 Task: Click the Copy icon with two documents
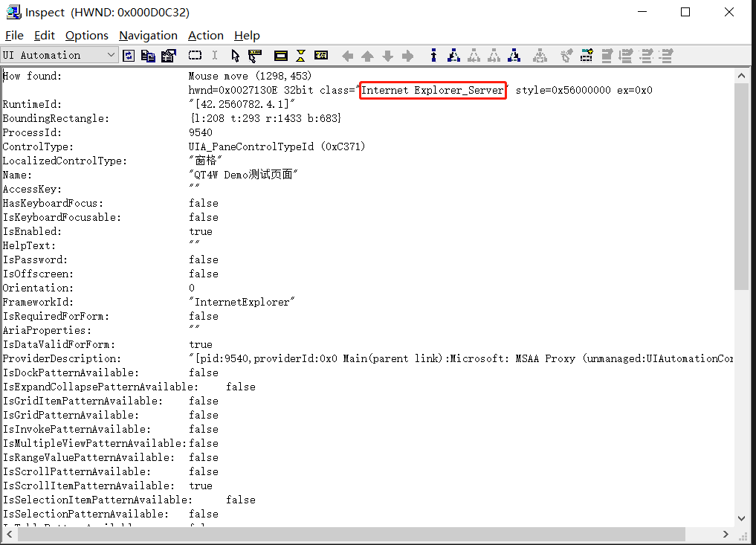coord(148,56)
